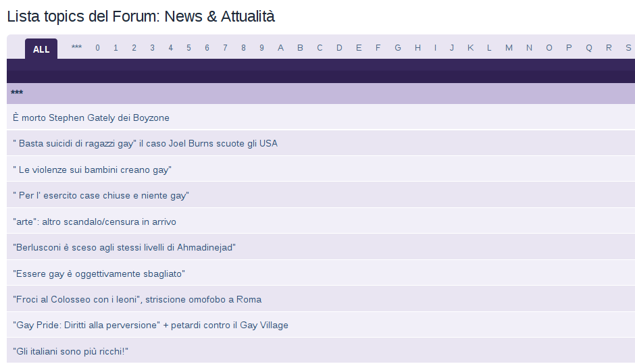Show topics under letter I

(435, 48)
